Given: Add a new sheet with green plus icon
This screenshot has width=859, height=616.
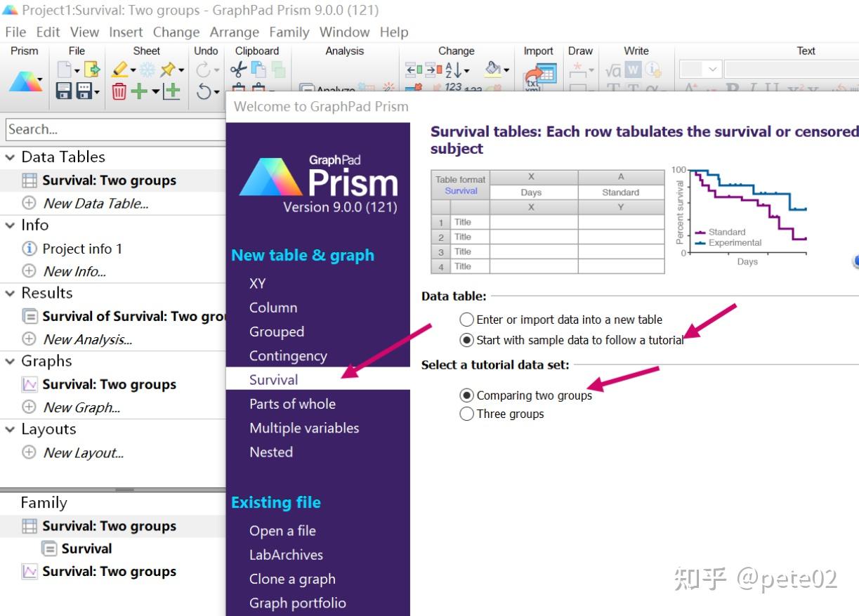Looking at the screenshot, I should [x=139, y=91].
